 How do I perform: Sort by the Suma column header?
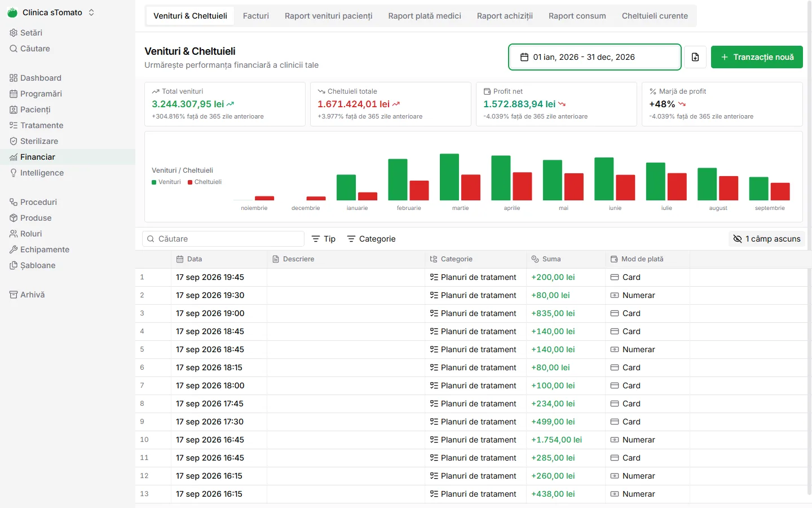coord(566,259)
